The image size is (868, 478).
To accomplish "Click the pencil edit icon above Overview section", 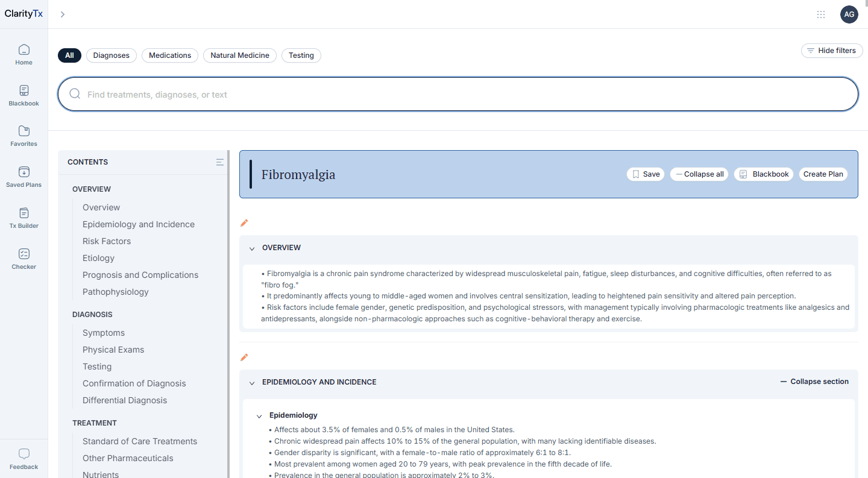I will 244,222.
